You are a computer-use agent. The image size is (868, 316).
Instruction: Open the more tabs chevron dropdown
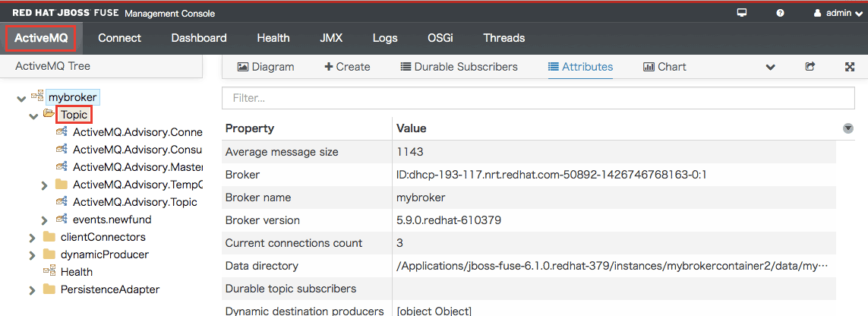(x=770, y=68)
